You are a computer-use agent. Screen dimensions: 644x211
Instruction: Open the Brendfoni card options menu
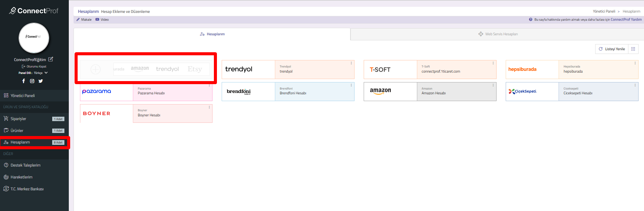point(351,85)
